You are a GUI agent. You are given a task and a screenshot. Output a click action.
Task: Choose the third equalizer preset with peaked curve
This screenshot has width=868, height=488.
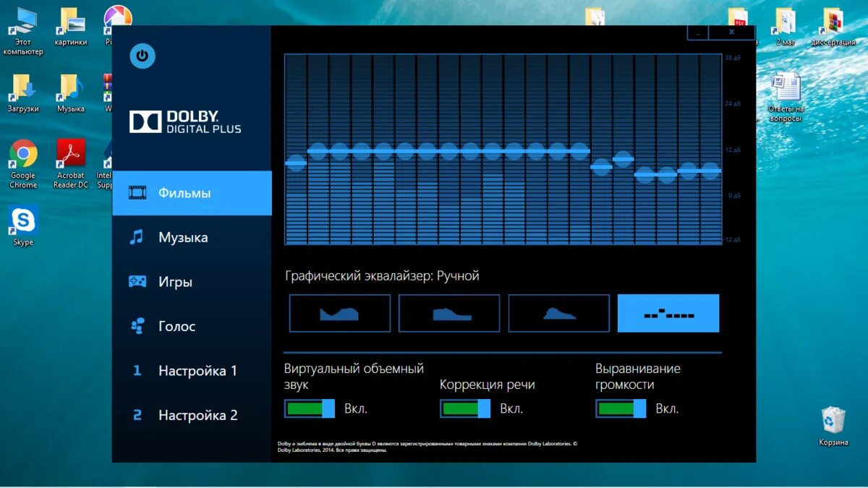[559, 313]
